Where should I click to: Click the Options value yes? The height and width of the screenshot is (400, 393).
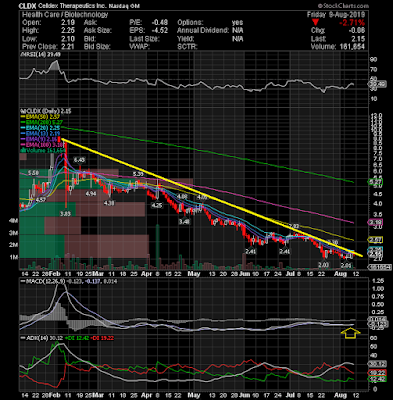click(237, 23)
